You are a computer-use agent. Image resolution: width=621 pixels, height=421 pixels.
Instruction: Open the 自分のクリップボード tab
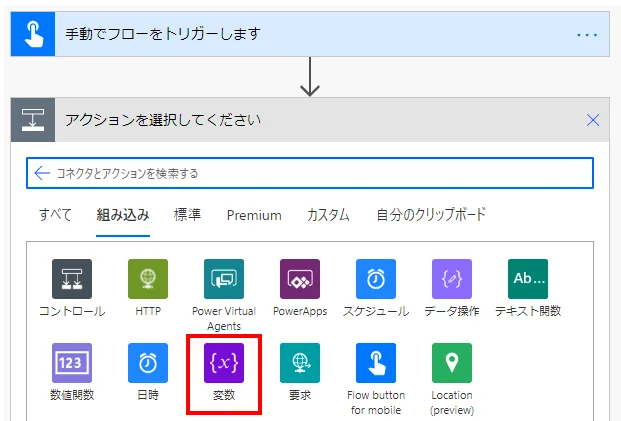point(431,215)
